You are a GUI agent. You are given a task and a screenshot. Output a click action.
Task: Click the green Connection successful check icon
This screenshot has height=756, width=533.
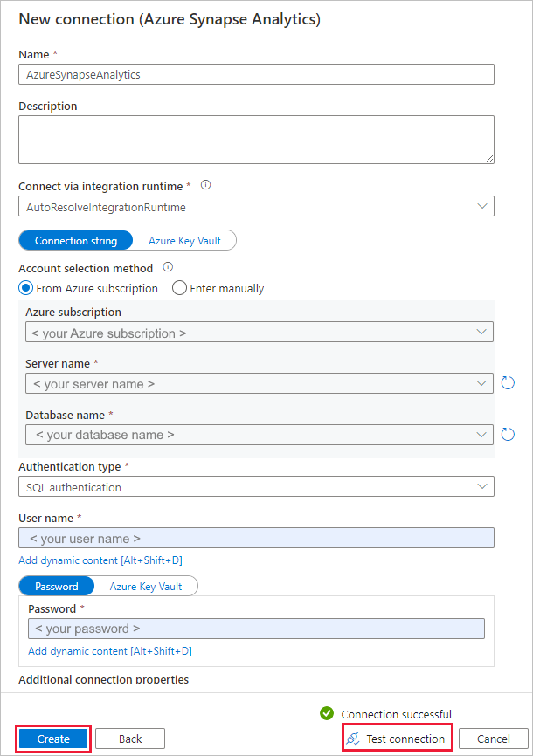click(x=327, y=713)
